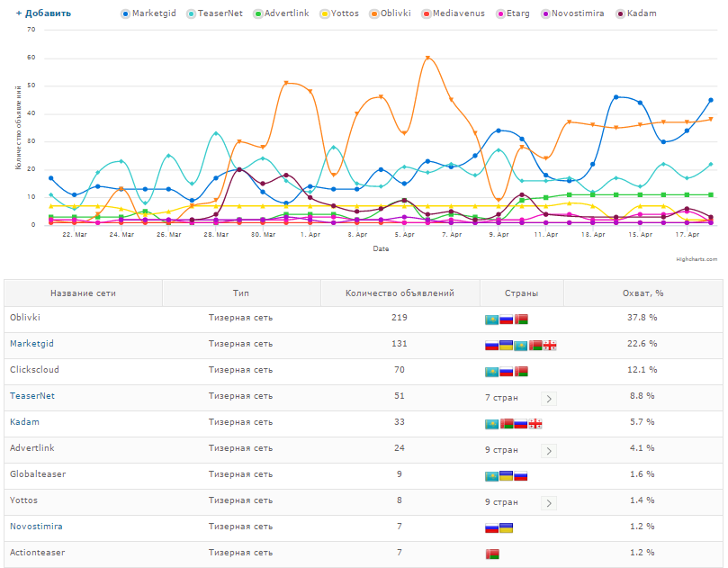This screenshot has height=568, width=728.
Task: Click the Georgia flag in Marketgid row
Action: (550, 346)
